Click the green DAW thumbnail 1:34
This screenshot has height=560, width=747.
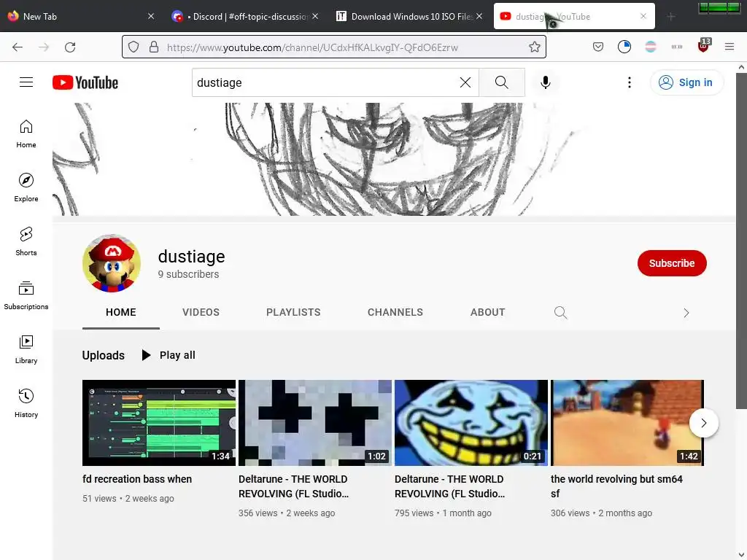[158, 422]
